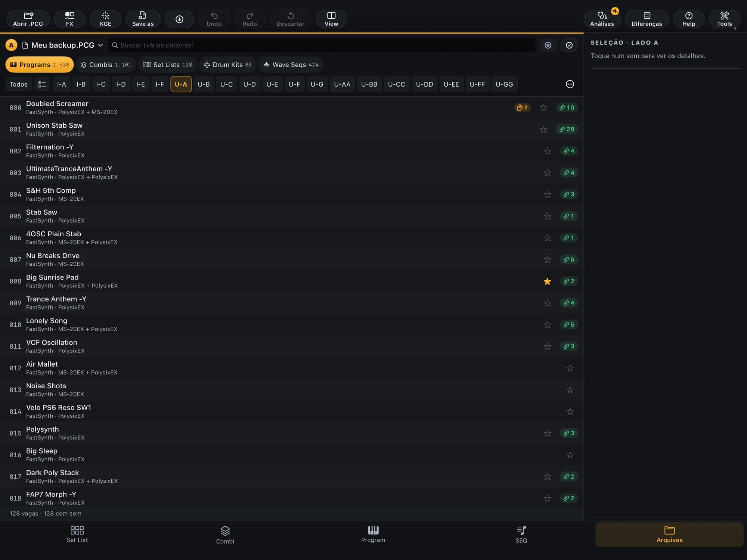
Task: Select the Polysynth program row
Action: tap(291, 433)
